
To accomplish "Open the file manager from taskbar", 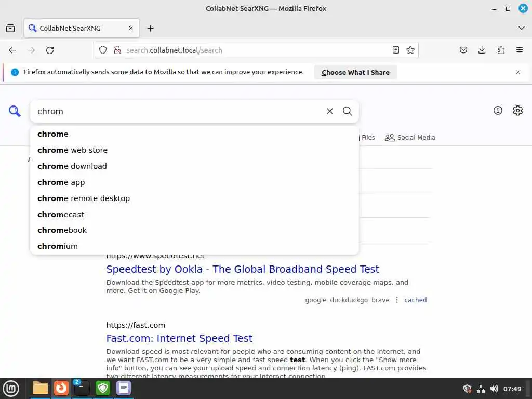I will 41,388.
